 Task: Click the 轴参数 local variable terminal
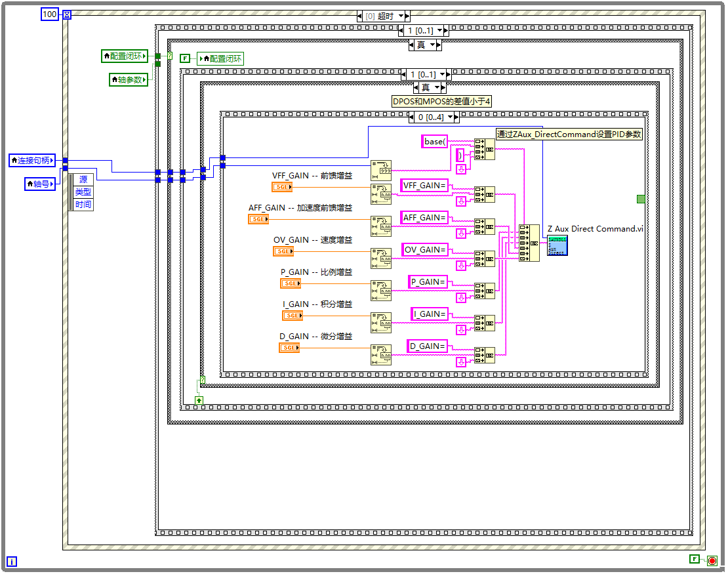coord(129,80)
